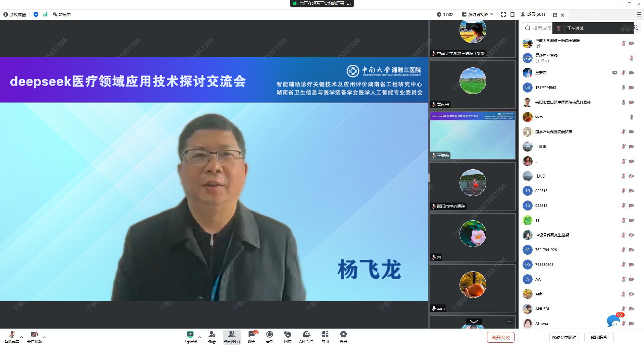
Task: Close the 成员(501) members panel
Action: click(x=562, y=15)
